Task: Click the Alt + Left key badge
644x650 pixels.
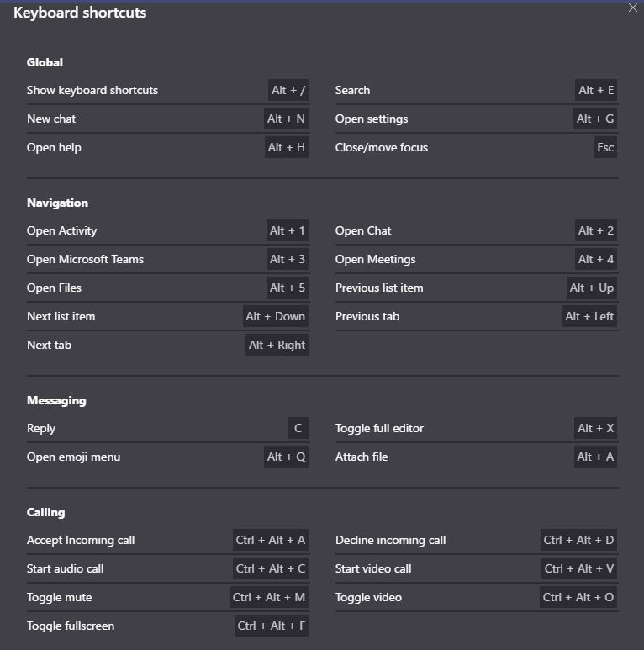Action: click(589, 317)
